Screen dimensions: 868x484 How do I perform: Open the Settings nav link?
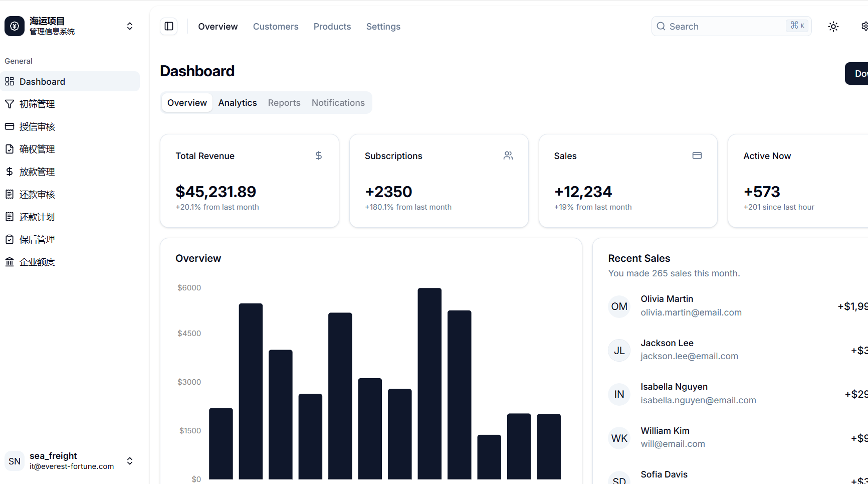coord(383,27)
